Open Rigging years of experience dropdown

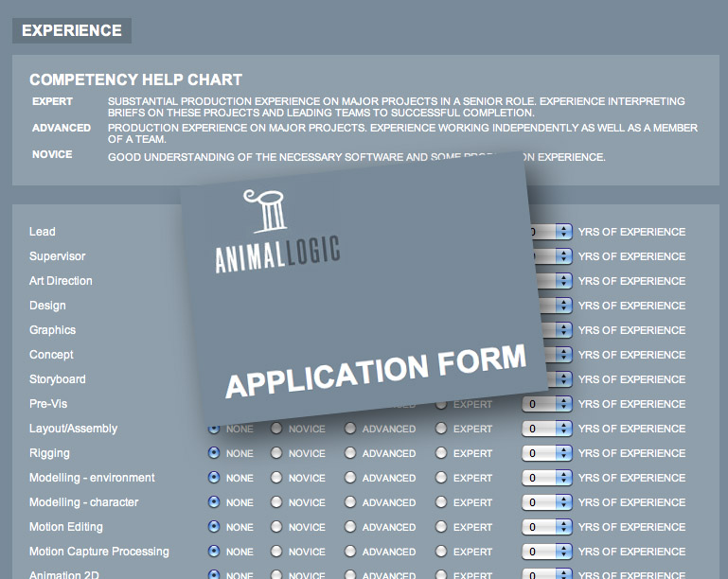547,453
